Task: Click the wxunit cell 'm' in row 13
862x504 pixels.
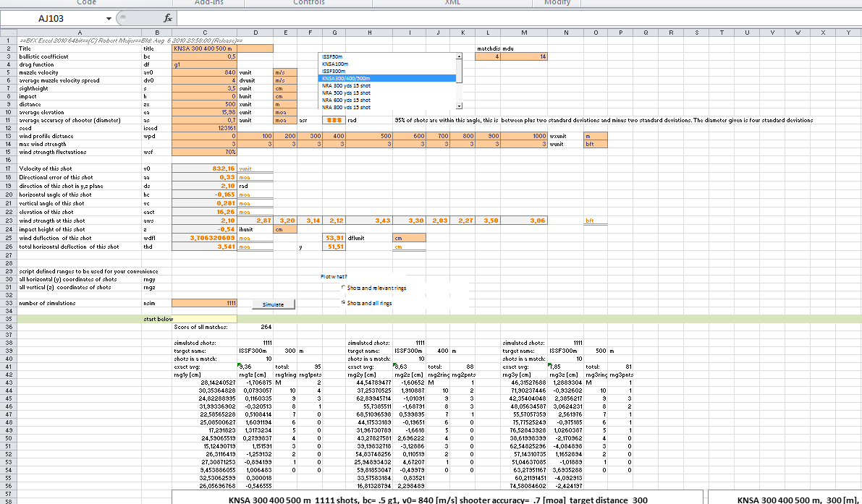Action: (596, 136)
